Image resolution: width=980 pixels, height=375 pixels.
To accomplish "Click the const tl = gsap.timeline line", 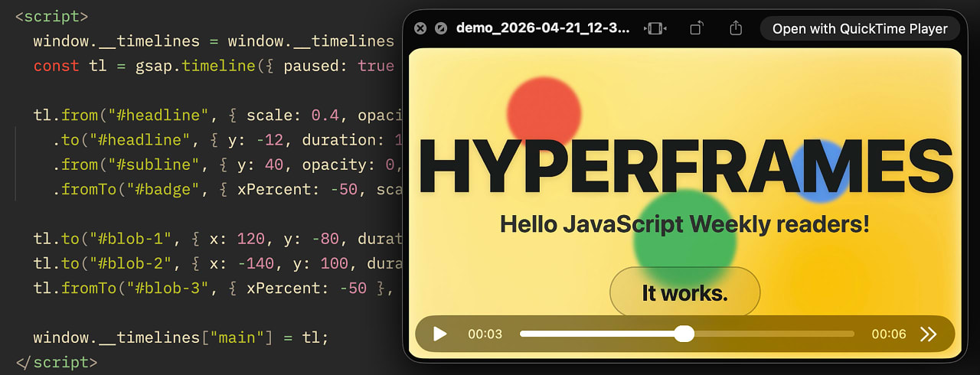I will pos(214,66).
